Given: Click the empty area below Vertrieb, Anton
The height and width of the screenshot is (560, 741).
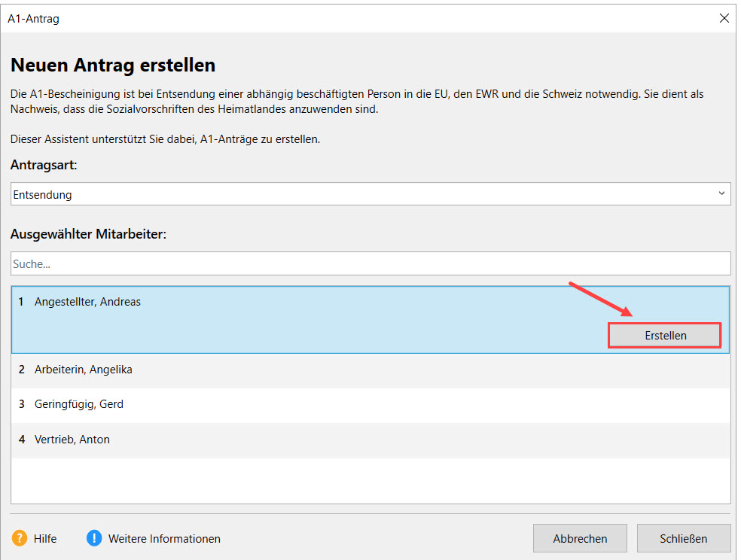Looking at the screenshot, I should (369, 480).
